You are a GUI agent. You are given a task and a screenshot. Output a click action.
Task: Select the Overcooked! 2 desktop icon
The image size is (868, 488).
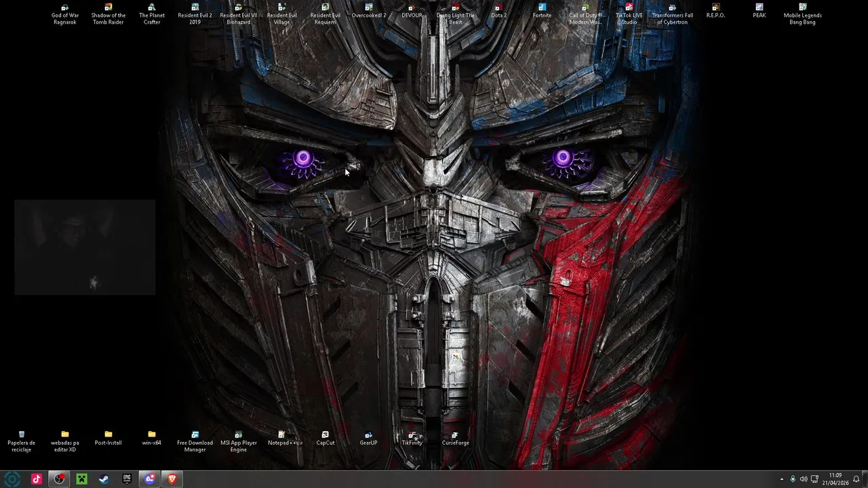pos(369,12)
